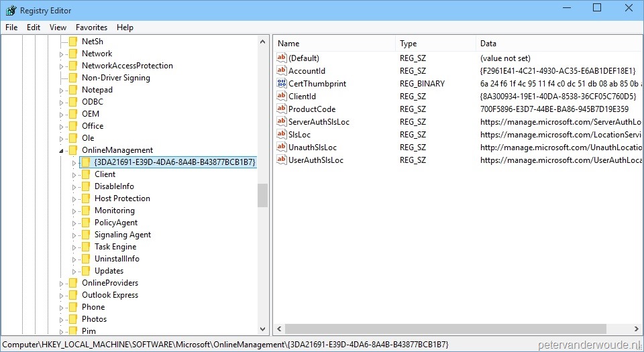Expand the OEM key
This screenshot has width=644, height=352.
(61, 115)
